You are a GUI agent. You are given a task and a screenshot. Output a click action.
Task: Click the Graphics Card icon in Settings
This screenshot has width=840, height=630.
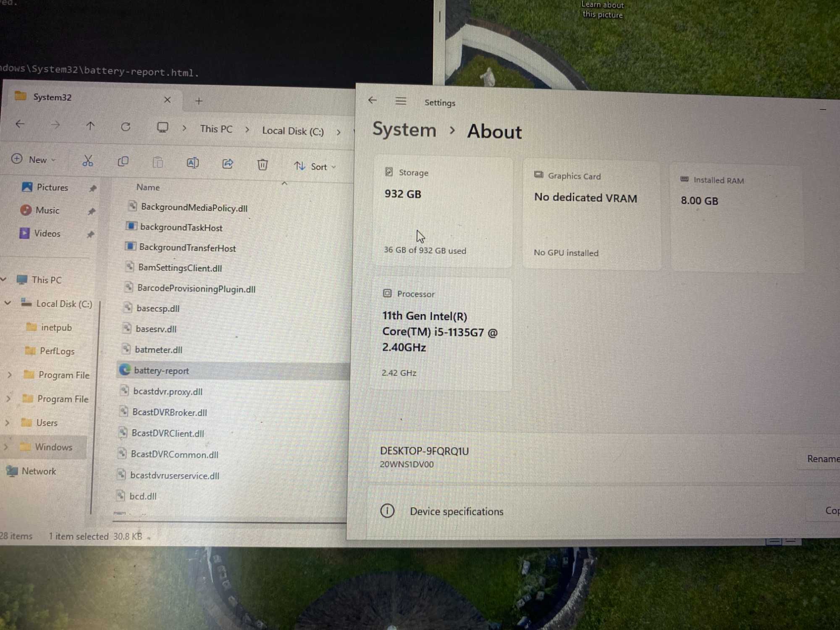(x=538, y=175)
